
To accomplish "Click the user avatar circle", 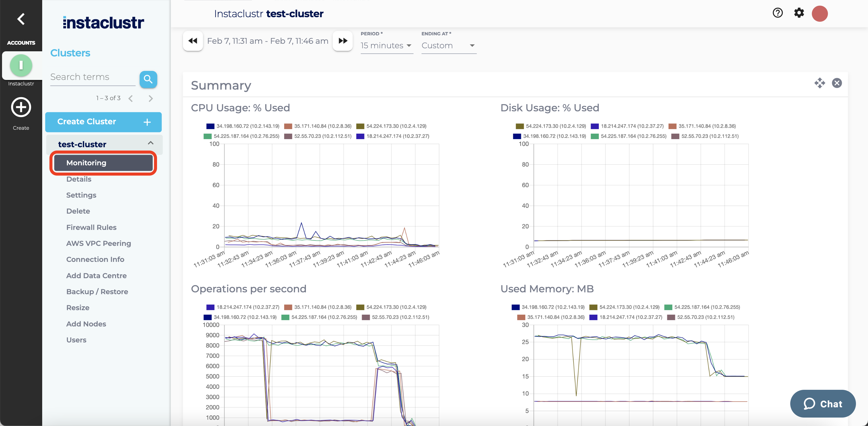I will click(819, 14).
